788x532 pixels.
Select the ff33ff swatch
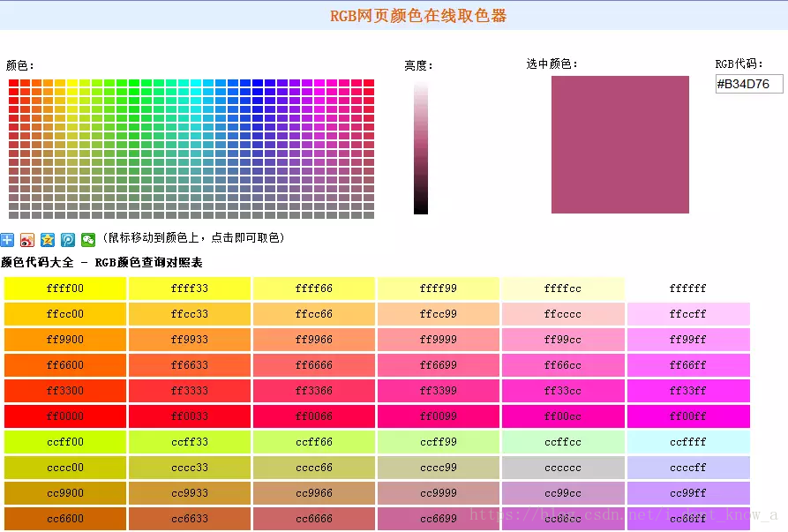688,391
